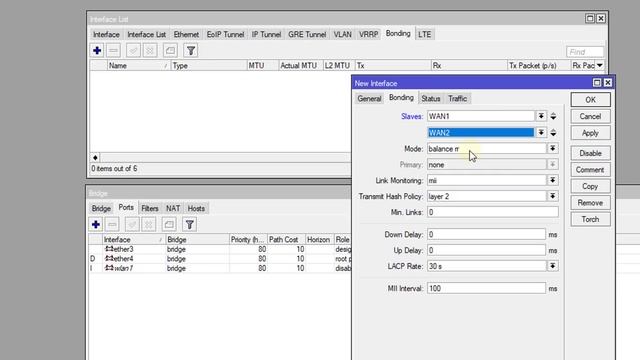Viewport: 640px width, 360px height.
Task: Select the ether3 row in Bridge ports
Action: click(x=220, y=249)
